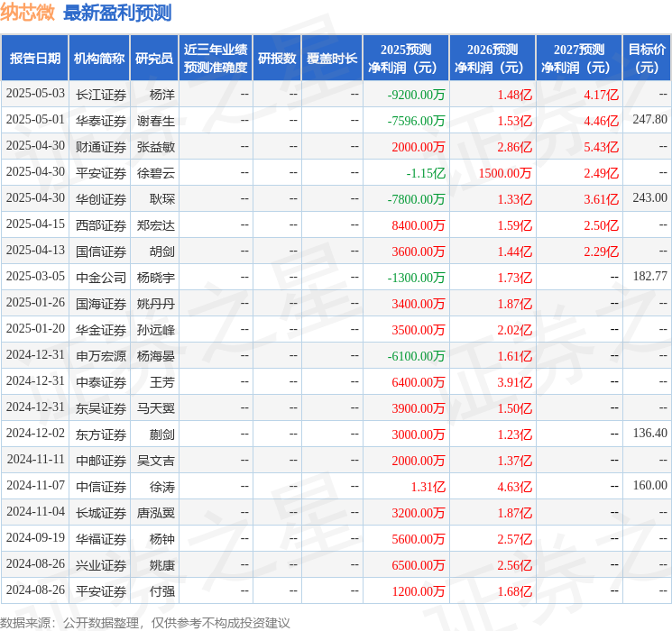The width and height of the screenshot is (672, 631).
Task: Click the -1.15亿 profit value
Action: pos(426,173)
